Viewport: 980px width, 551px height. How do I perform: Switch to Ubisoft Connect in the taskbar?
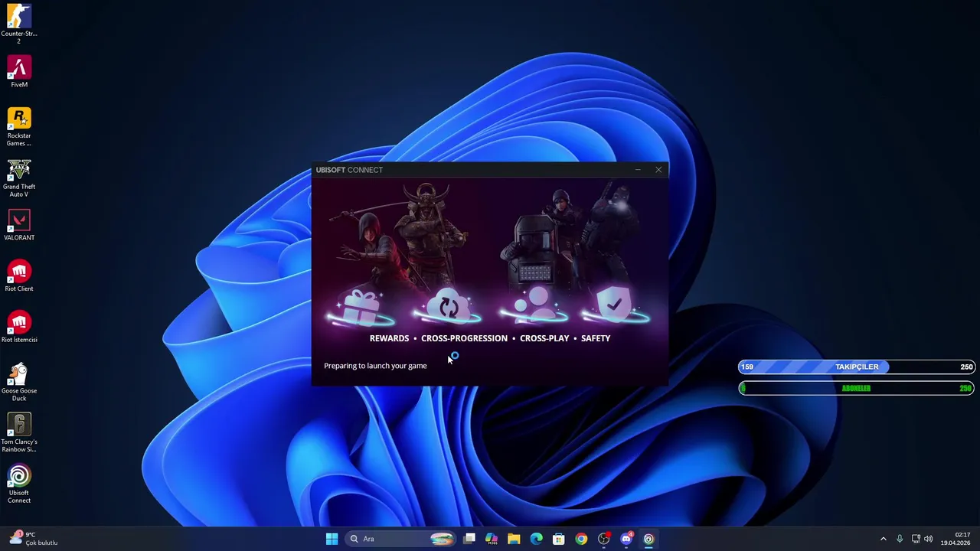[648, 539]
